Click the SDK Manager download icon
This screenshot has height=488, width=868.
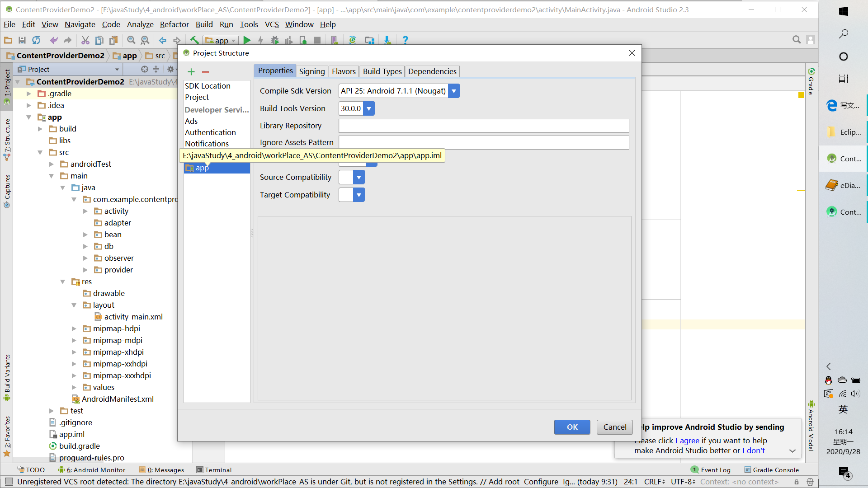point(387,40)
